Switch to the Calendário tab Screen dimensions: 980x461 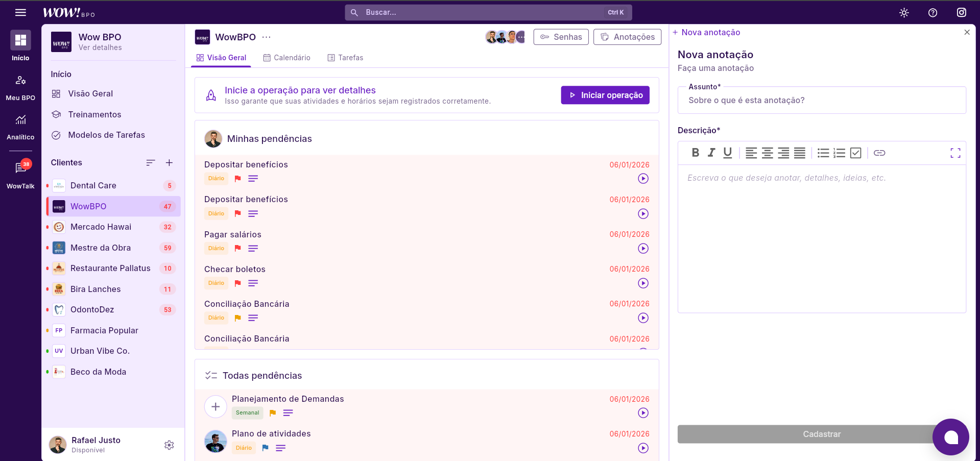[286, 58]
